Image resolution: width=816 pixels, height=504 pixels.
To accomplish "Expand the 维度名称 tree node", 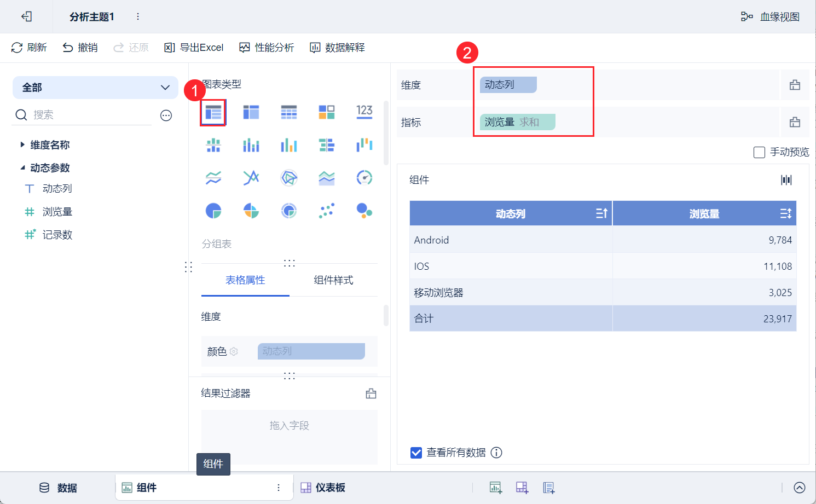I will point(22,145).
